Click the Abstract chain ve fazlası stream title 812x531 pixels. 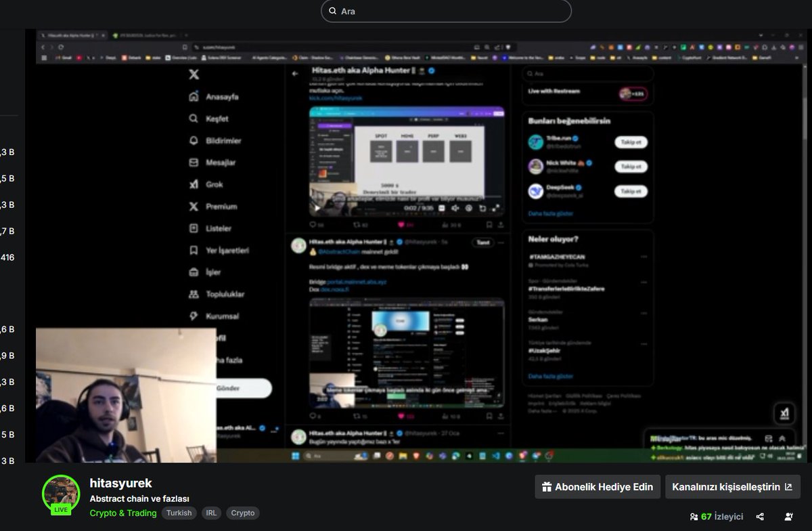(x=139, y=498)
